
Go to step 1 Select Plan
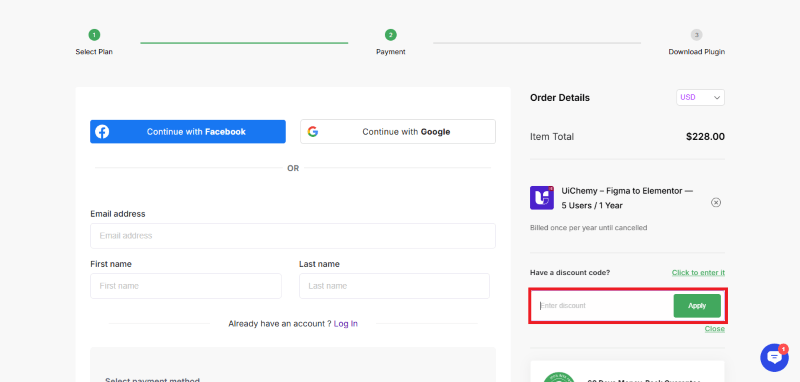[94, 35]
